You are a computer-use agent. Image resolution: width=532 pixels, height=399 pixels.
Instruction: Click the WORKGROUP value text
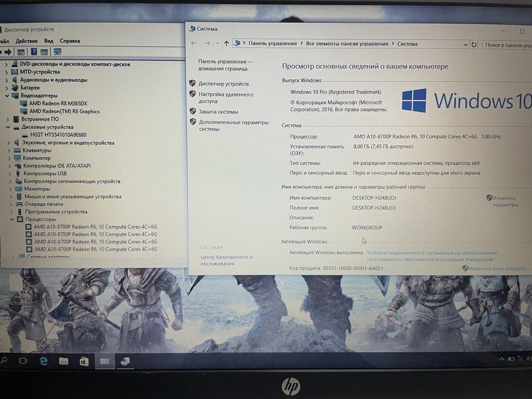367,227
